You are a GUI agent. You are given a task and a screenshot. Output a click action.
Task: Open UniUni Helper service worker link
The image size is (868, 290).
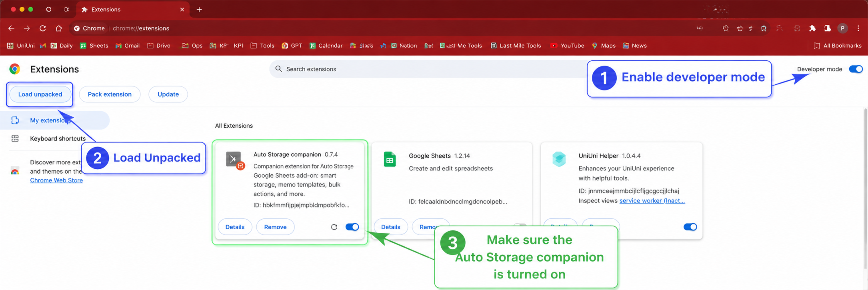pyautogui.click(x=652, y=200)
